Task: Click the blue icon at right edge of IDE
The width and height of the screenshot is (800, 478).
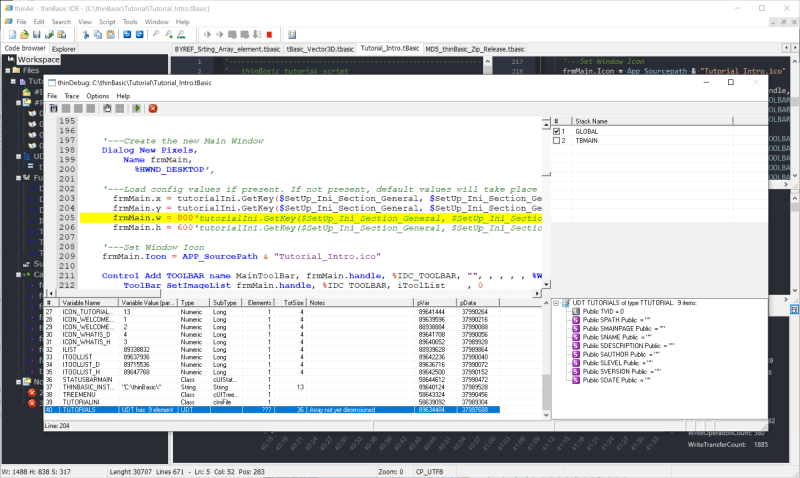Action: [794, 310]
